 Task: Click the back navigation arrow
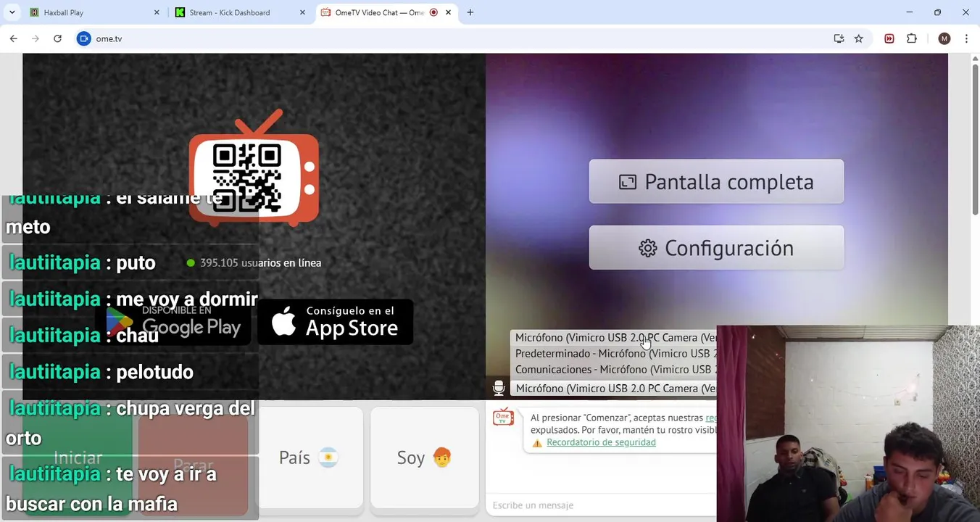coord(13,38)
